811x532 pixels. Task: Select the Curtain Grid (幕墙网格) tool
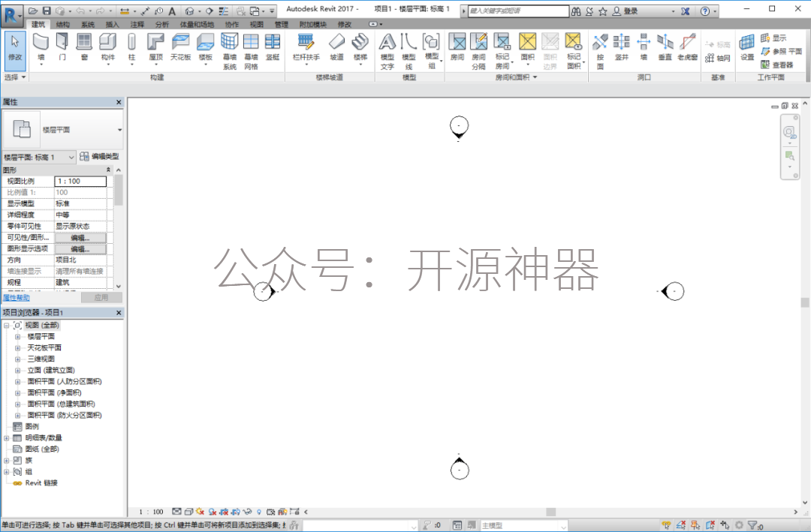pyautogui.click(x=251, y=51)
